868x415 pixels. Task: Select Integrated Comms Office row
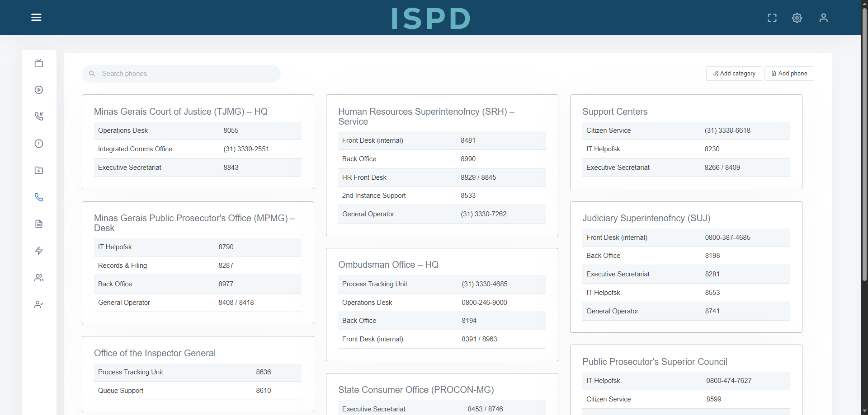(198, 149)
